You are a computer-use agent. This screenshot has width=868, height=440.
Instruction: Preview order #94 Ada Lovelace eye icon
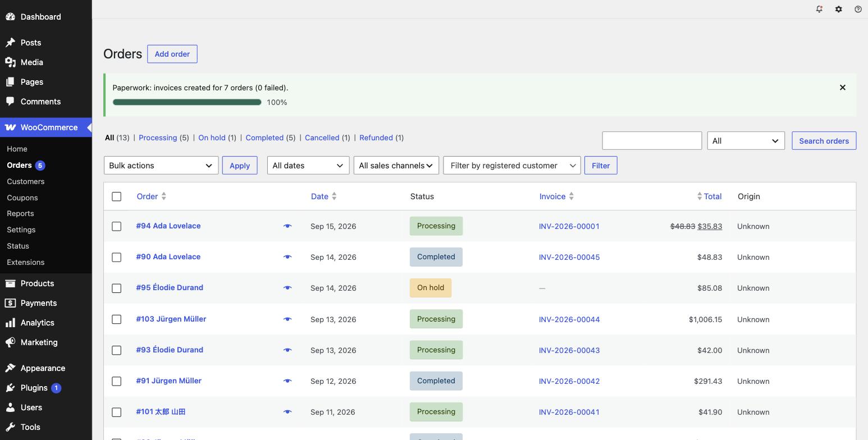[287, 226]
